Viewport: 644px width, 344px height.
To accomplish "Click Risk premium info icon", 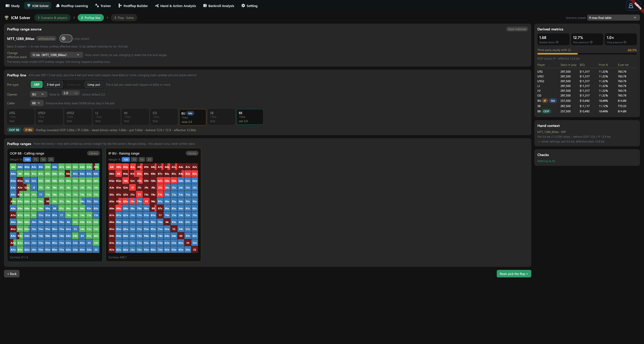I will 591,42.
